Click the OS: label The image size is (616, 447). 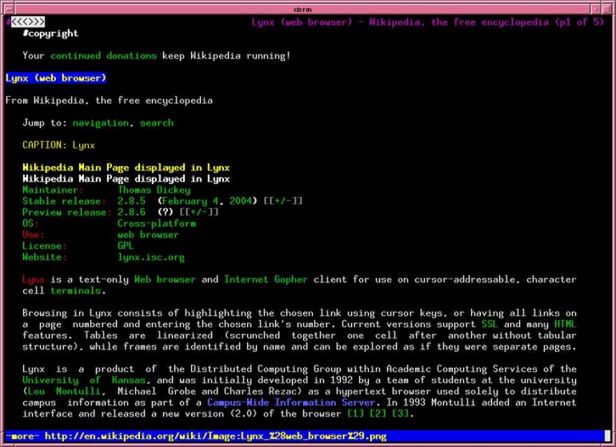click(x=31, y=224)
